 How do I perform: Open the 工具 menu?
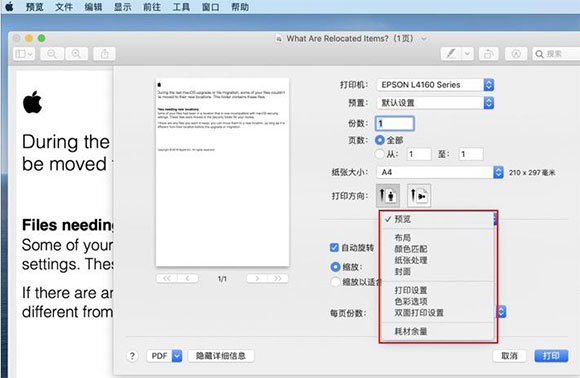(181, 7)
